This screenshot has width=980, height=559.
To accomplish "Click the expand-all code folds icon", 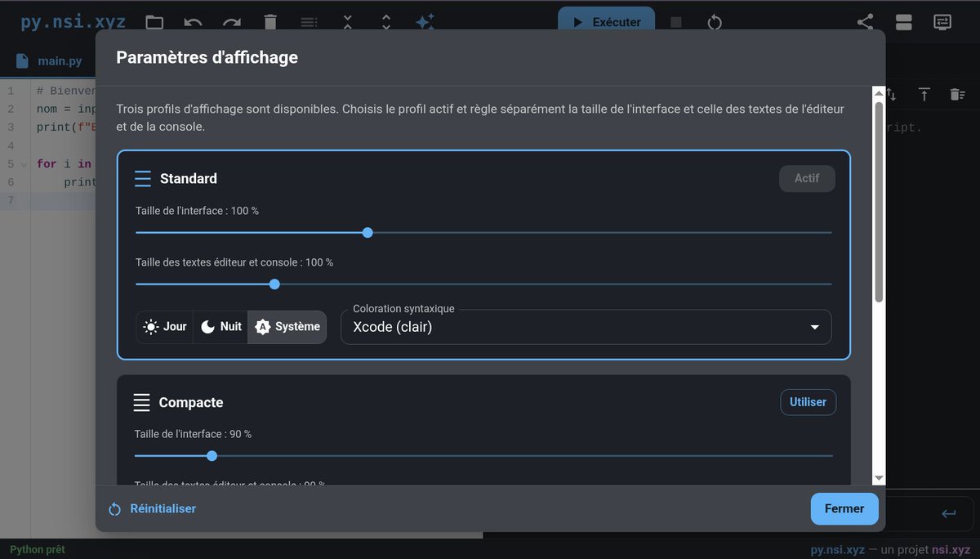I will [386, 22].
